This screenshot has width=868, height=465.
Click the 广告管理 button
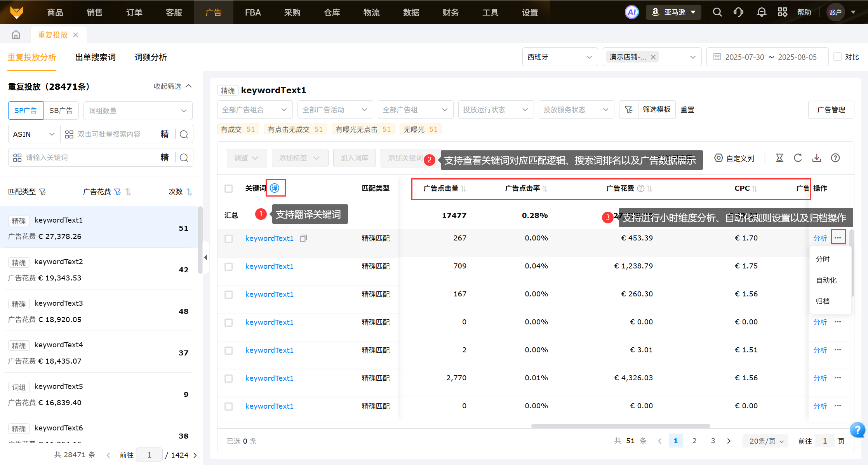click(x=831, y=110)
